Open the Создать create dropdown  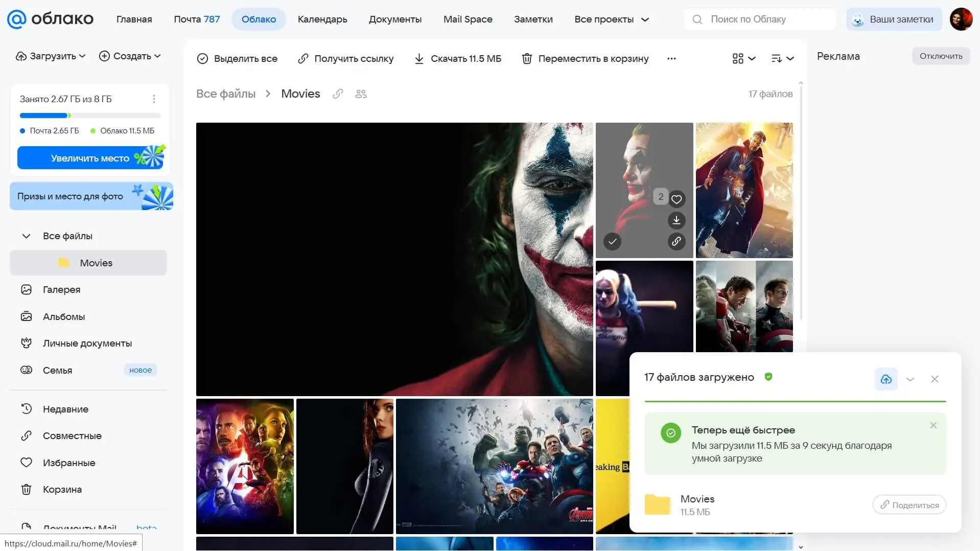click(x=130, y=56)
